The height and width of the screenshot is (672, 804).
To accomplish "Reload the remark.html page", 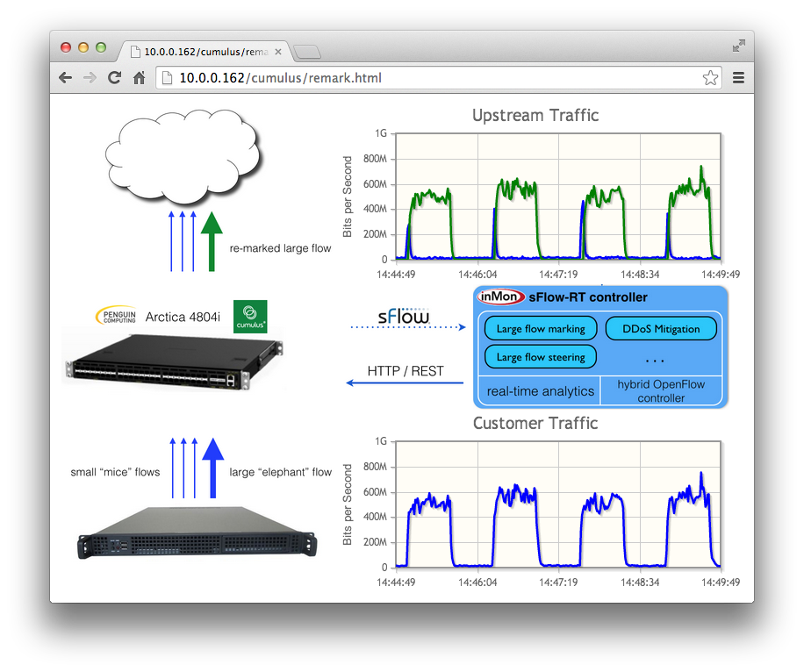I will (114, 77).
